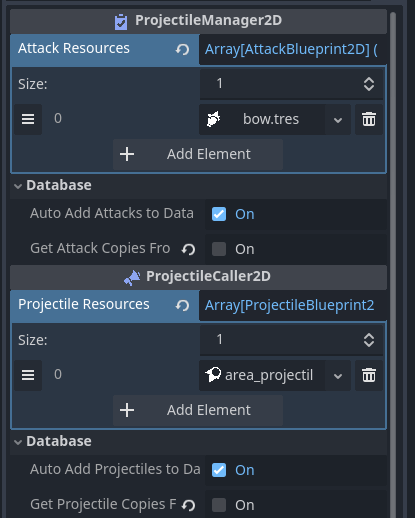The image size is (415, 518).
Task: Enable Get Projectile Copies checkbox
Action: pos(219,505)
